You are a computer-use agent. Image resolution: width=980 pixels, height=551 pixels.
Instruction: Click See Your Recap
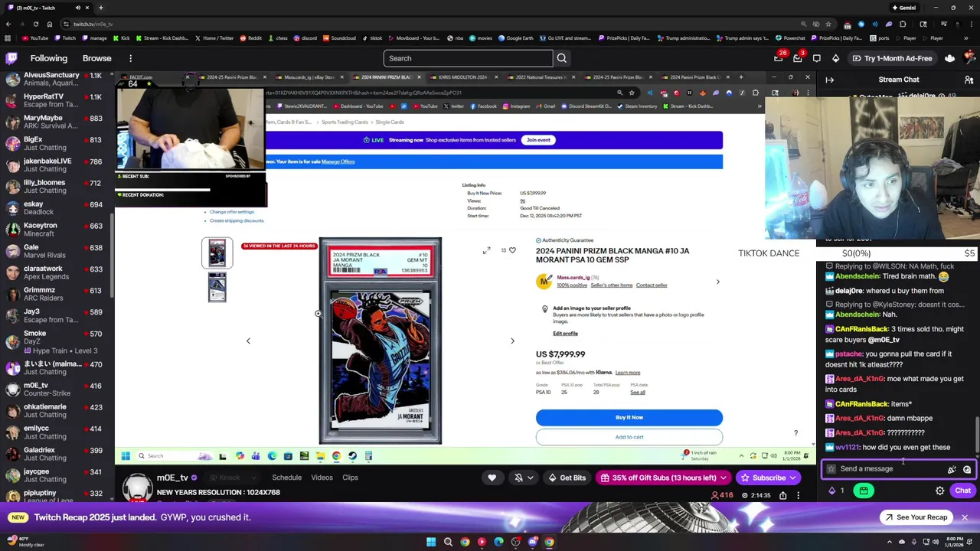[x=916, y=517]
